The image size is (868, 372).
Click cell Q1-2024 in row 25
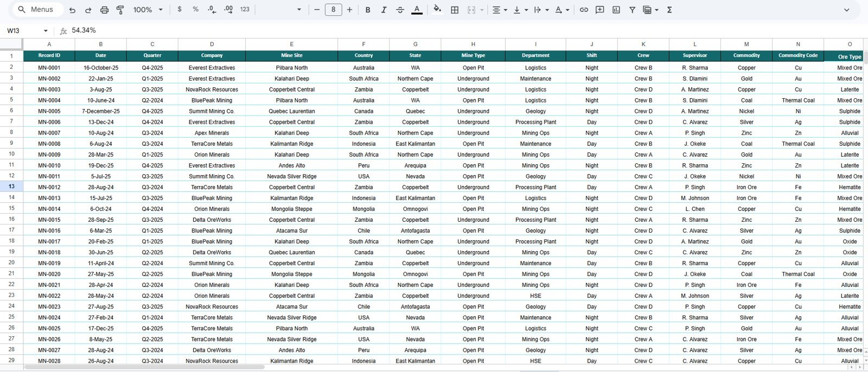(152, 317)
